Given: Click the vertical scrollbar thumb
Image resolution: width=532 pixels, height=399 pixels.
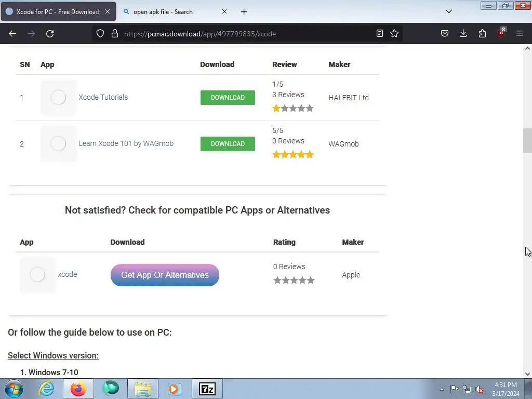Looking at the screenshot, I should coord(527,140).
